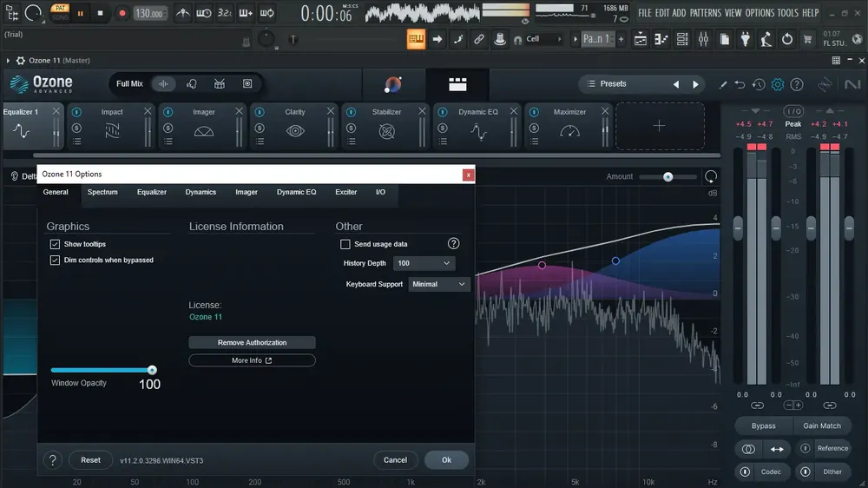Switch to the Spectrum tab
The image size is (868, 488).
[x=102, y=192]
